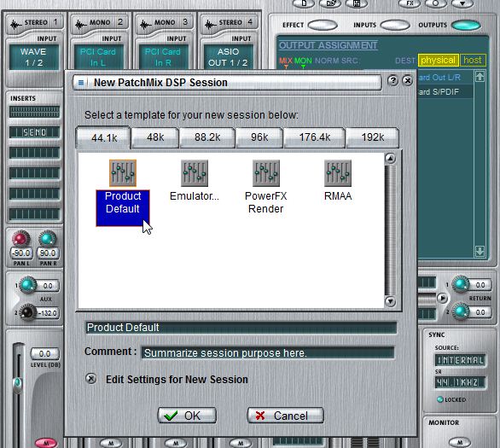This screenshot has height=448, width=500.
Task: Click the Comment text field
Action: (267, 352)
